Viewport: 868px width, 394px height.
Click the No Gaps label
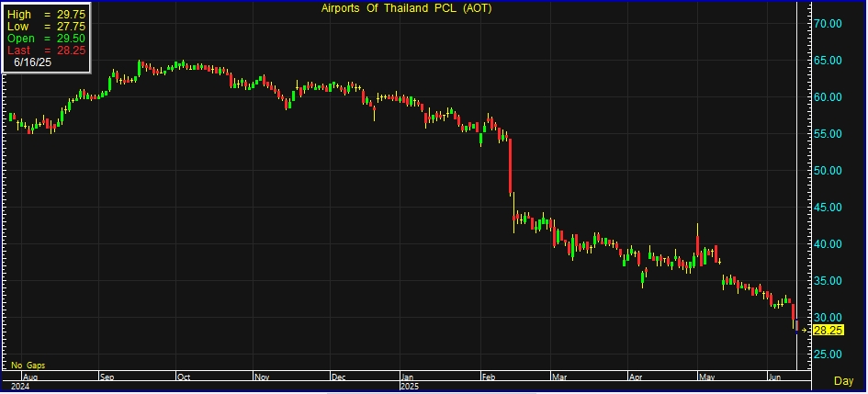28,366
